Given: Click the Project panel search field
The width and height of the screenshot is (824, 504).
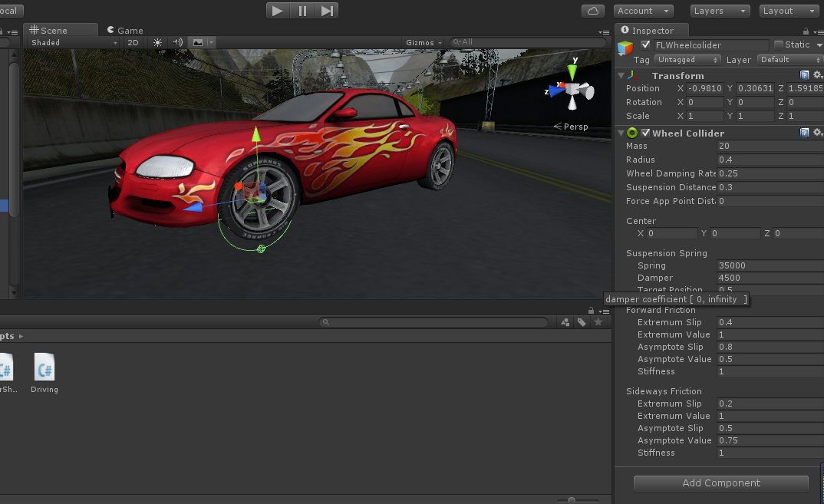Looking at the screenshot, I should (434, 322).
